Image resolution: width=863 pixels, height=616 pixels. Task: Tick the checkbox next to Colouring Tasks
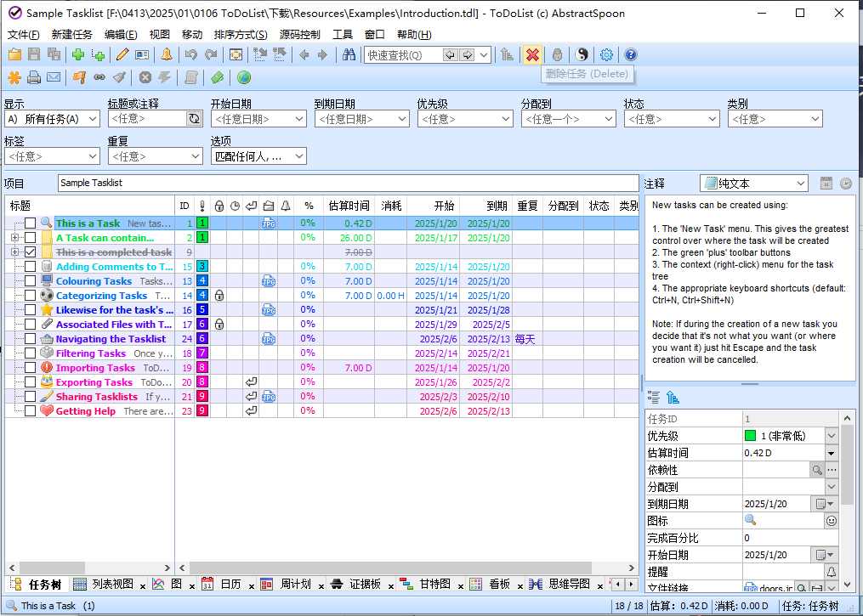[30, 280]
